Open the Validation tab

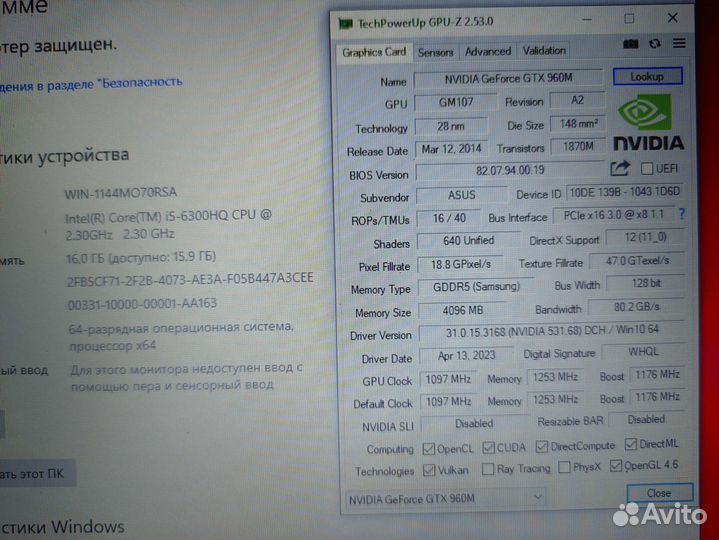(x=544, y=50)
